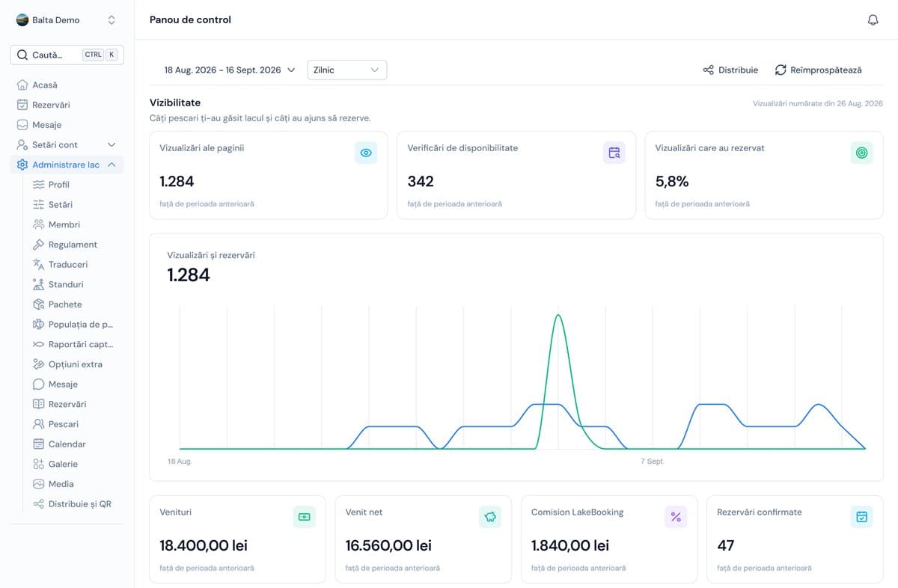The width and height of the screenshot is (898, 588).
Task: Click the 1.284 value on page views card
Action: [x=177, y=181]
